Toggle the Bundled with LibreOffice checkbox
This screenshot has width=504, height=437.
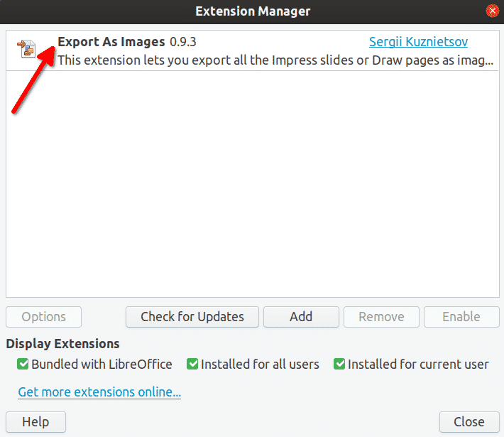23,365
